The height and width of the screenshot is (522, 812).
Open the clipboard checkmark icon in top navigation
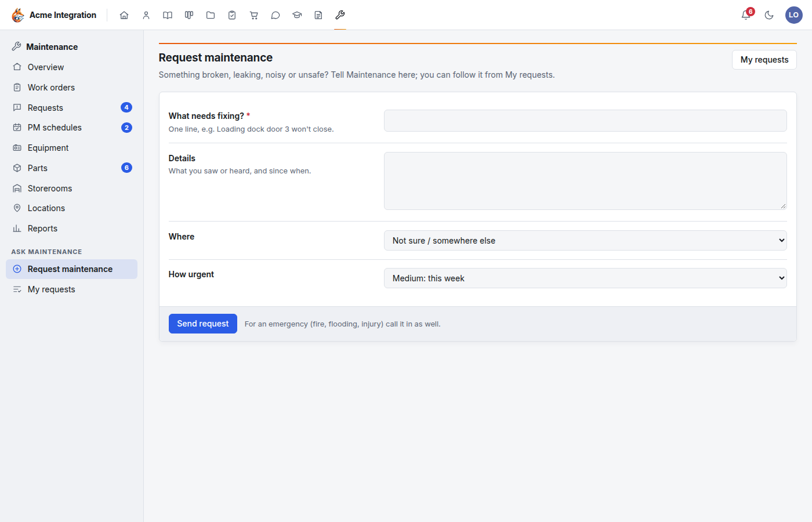232,15
